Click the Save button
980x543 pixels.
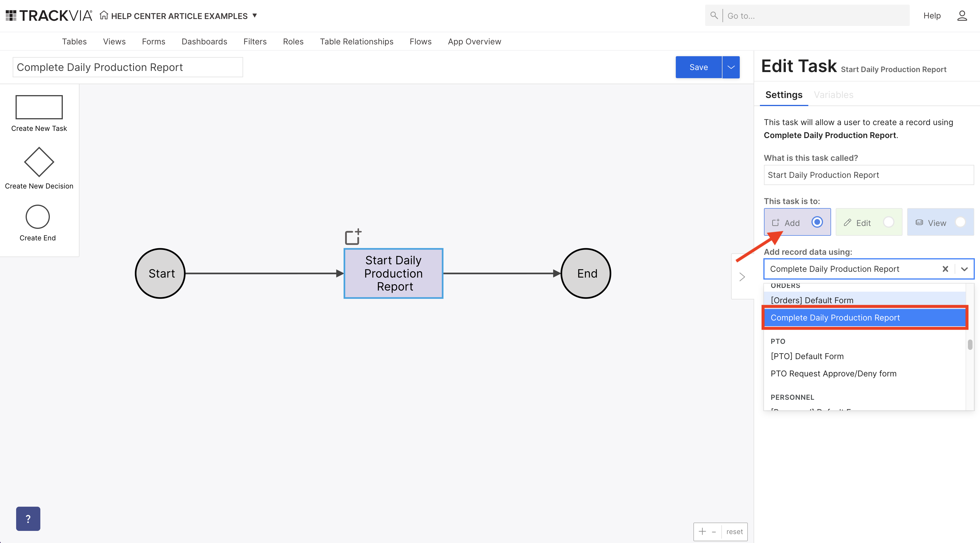coord(699,67)
